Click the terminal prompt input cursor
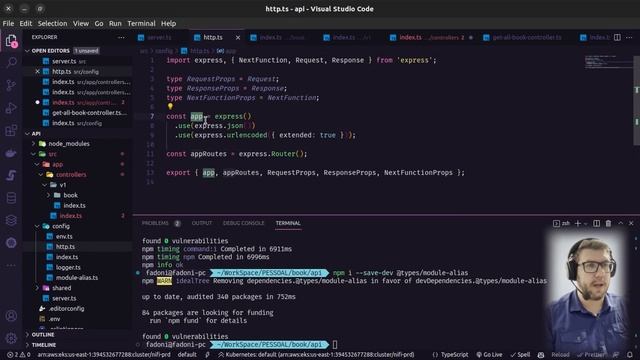 pyautogui.click(x=335, y=344)
